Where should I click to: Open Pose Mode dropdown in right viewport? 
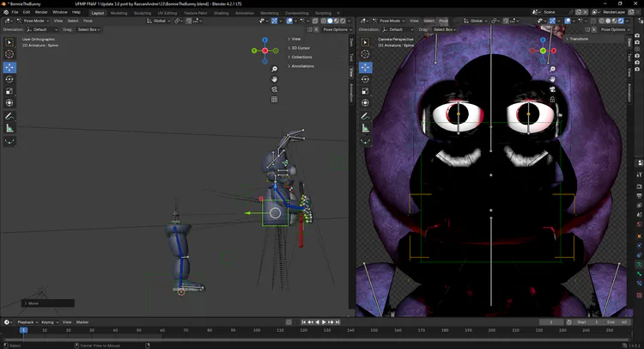coord(388,21)
